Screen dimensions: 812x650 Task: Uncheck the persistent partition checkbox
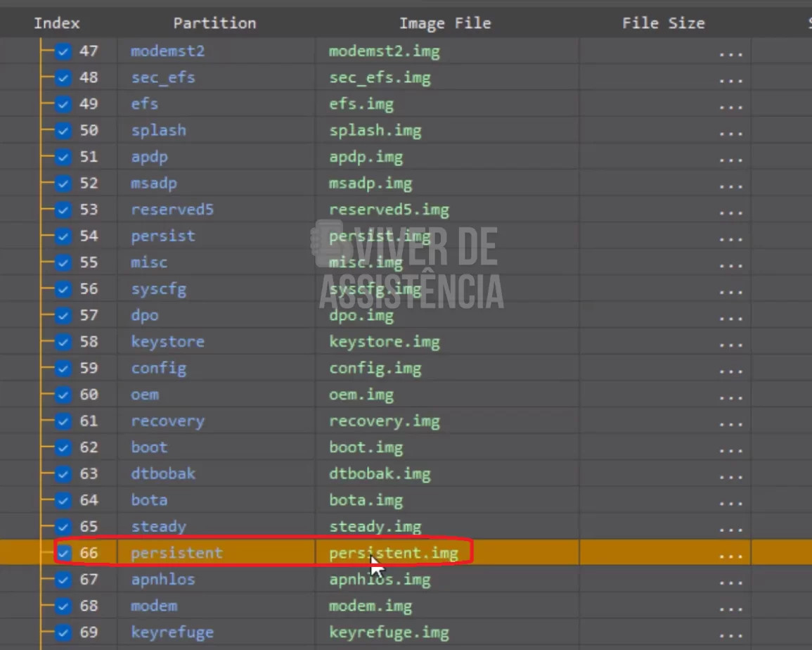point(64,553)
